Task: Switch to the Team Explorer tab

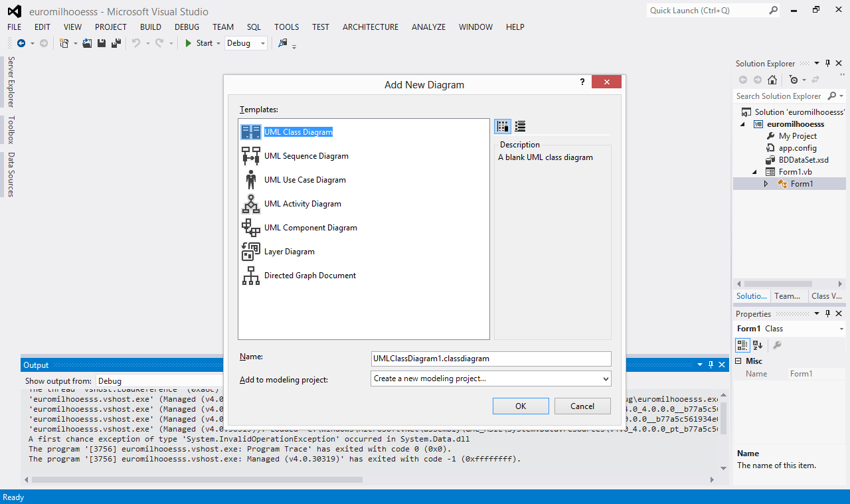Action: click(789, 296)
